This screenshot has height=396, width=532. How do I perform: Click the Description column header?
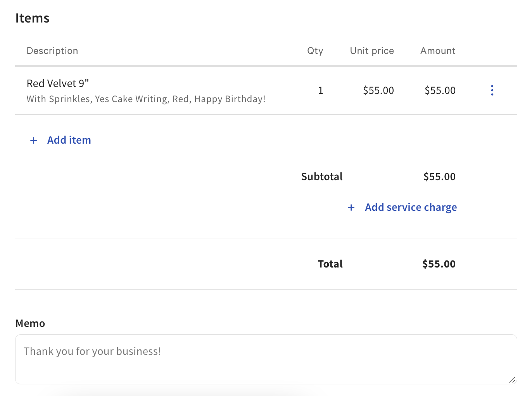click(52, 50)
